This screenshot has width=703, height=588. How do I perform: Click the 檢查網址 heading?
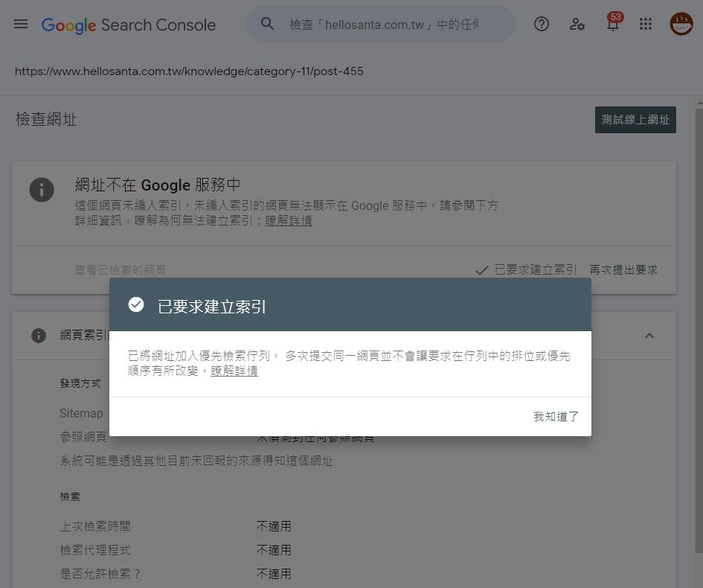(x=46, y=120)
